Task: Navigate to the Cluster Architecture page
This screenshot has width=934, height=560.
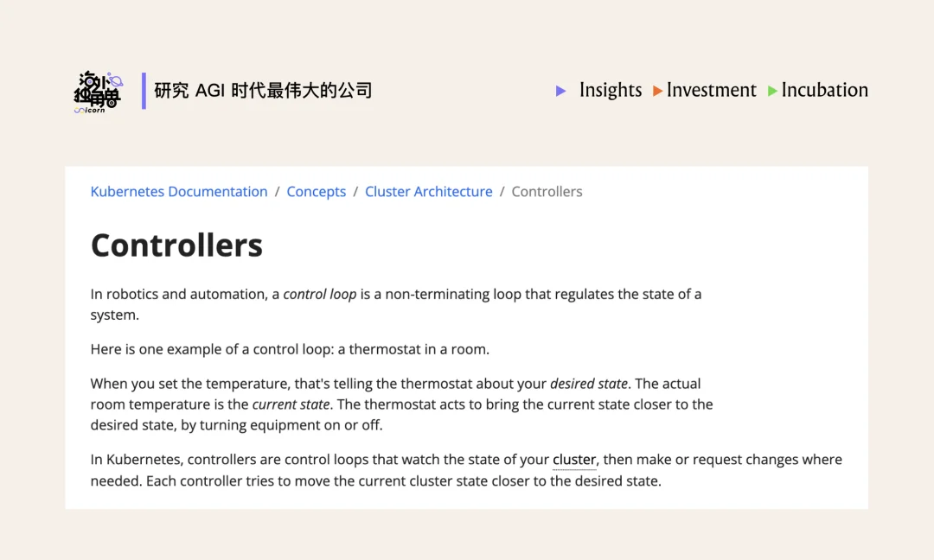Action: 428,191
